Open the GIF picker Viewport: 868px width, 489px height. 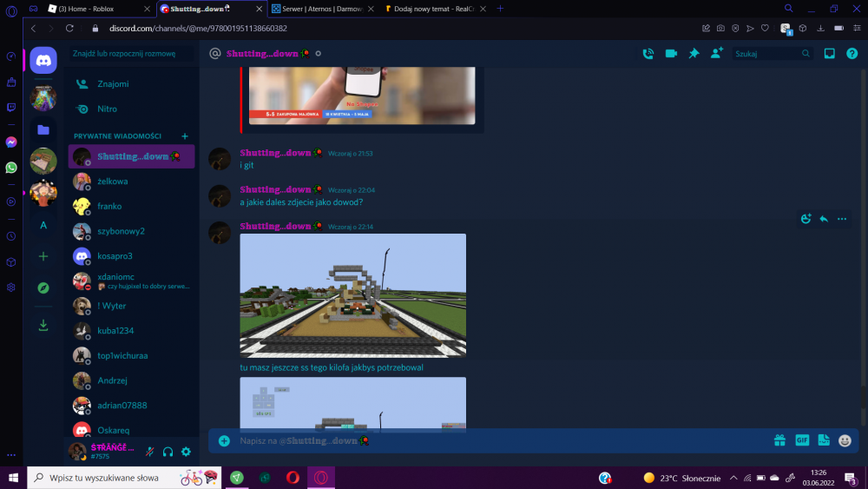802,440
